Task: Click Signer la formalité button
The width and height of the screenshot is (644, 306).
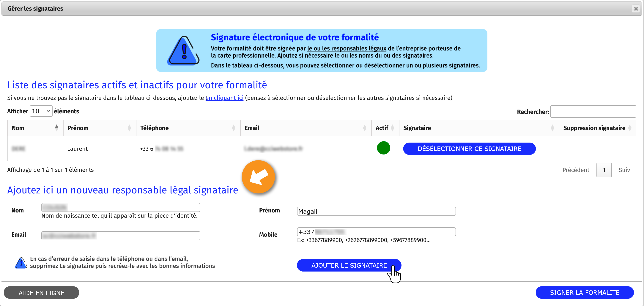Action: (x=585, y=293)
